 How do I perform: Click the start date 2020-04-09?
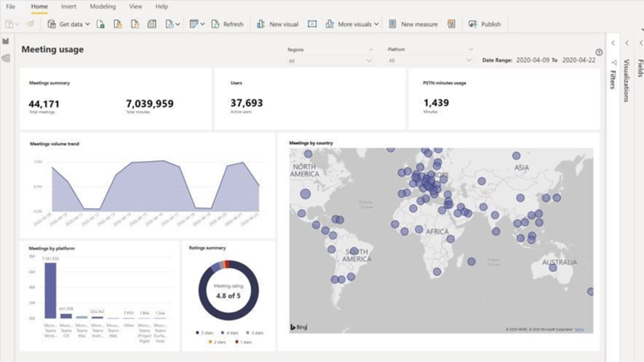point(533,60)
